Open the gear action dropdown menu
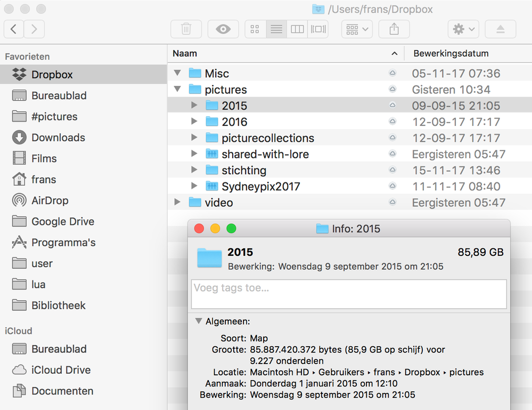This screenshot has width=532, height=410. point(464,29)
